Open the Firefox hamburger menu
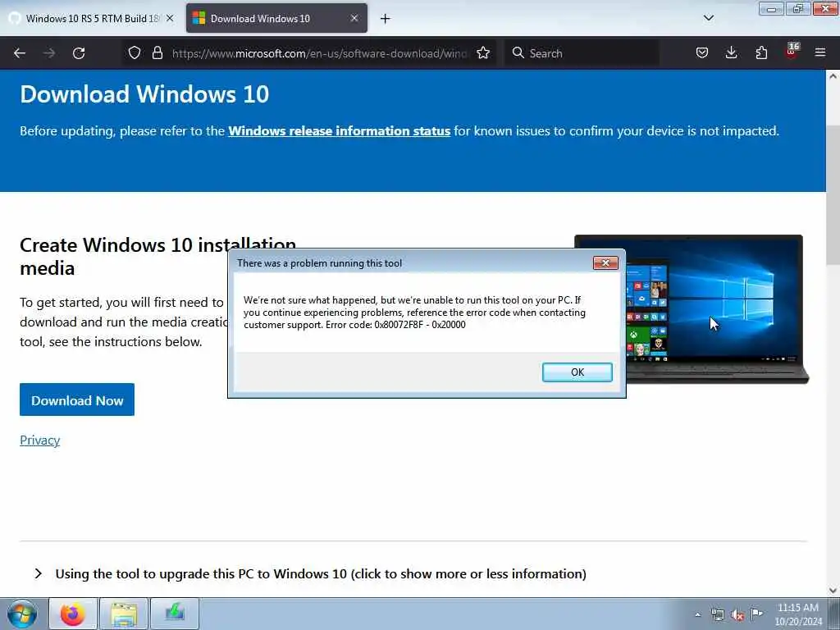The width and height of the screenshot is (840, 630). click(820, 52)
